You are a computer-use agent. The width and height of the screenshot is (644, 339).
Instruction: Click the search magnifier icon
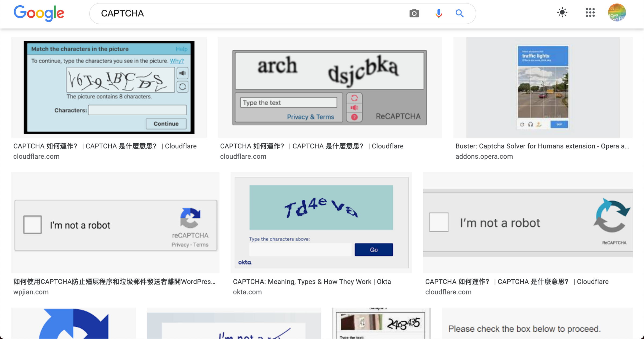coord(459,13)
